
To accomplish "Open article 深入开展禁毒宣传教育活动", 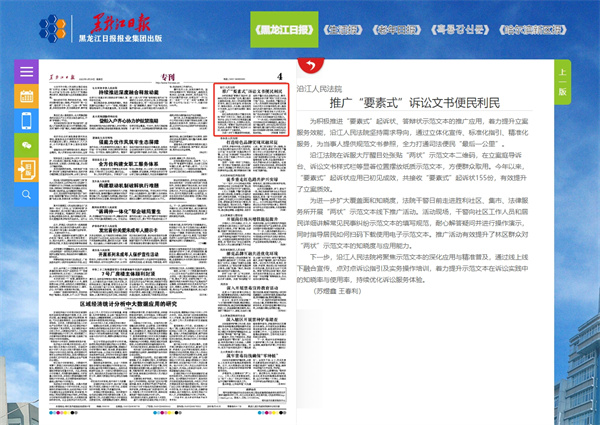I will (x=252, y=288).
